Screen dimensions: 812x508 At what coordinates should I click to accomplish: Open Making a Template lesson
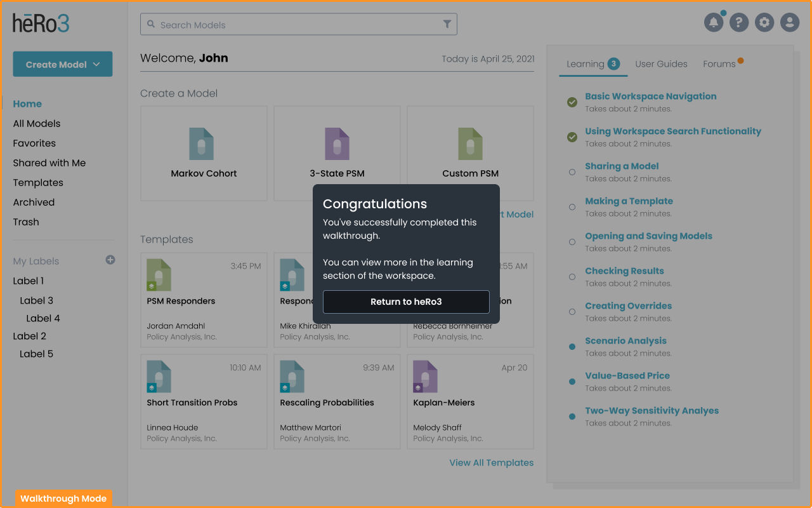pos(629,201)
